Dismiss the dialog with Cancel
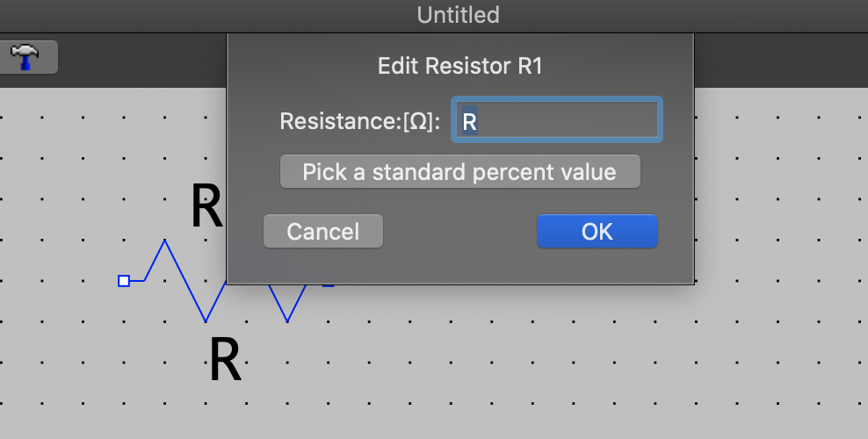 323,231
